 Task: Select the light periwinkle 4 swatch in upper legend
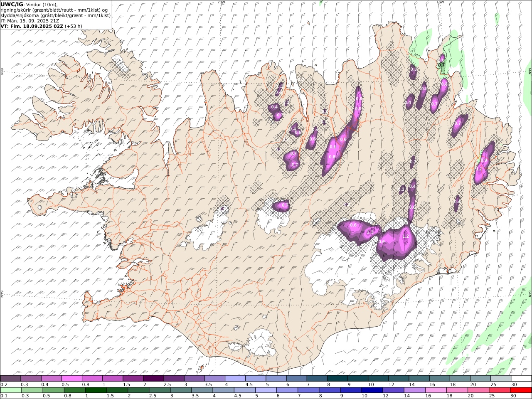pyautogui.click(x=235, y=379)
